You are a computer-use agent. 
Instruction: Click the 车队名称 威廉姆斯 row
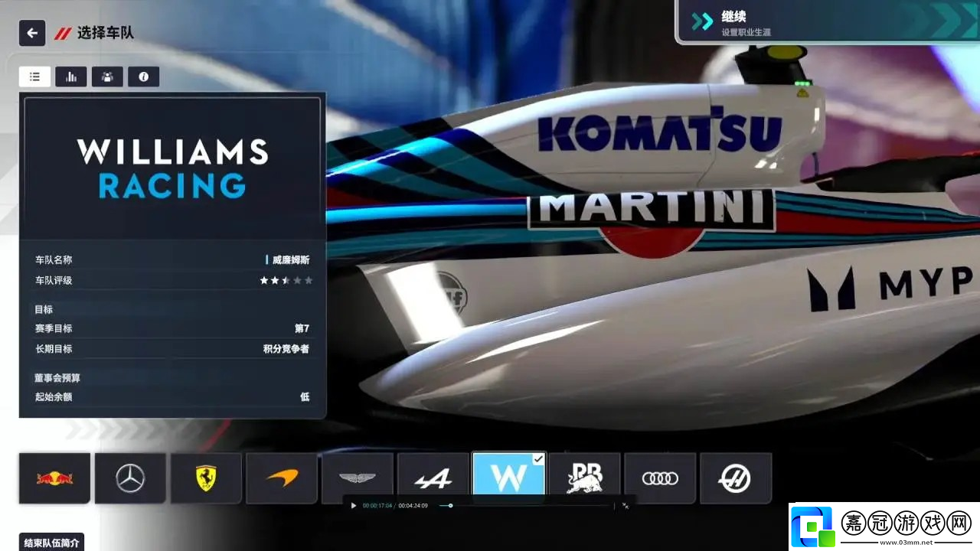click(172, 260)
